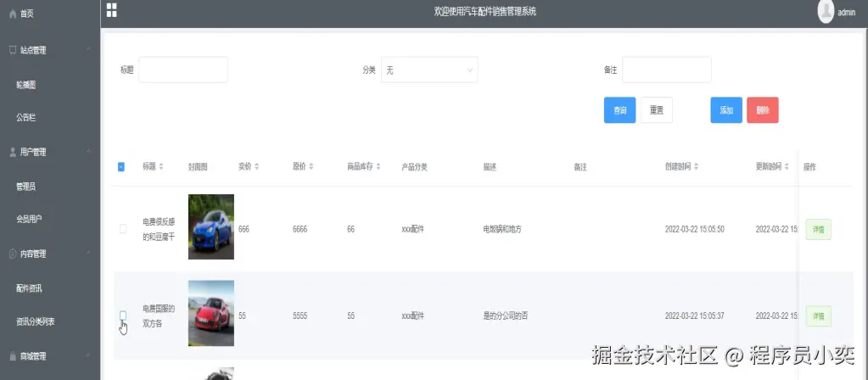This screenshot has width=868, height=380.
Task: Click the 备注 search input field
Action: tap(667, 70)
